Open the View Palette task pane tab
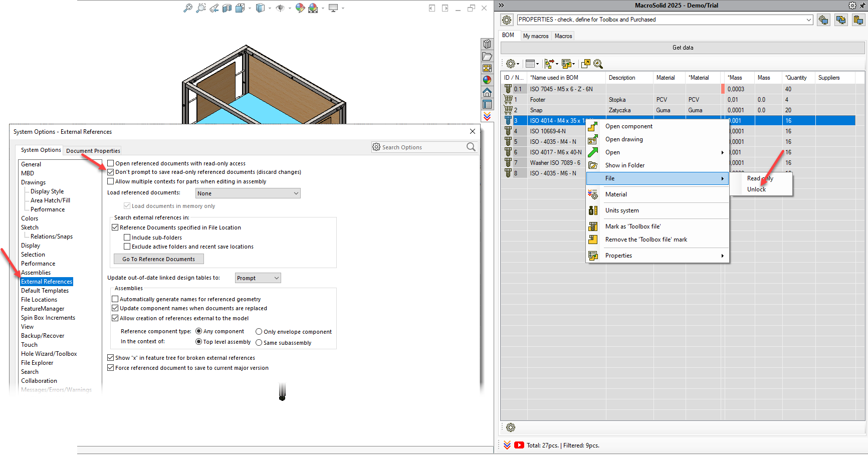The image size is (868, 455). tap(487, 68)
